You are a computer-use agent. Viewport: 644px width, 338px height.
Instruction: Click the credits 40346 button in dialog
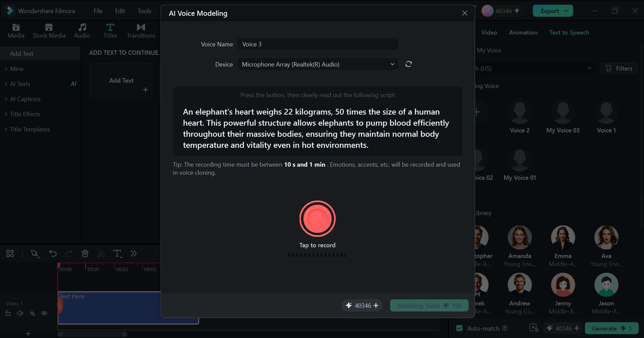coord(362,305)
